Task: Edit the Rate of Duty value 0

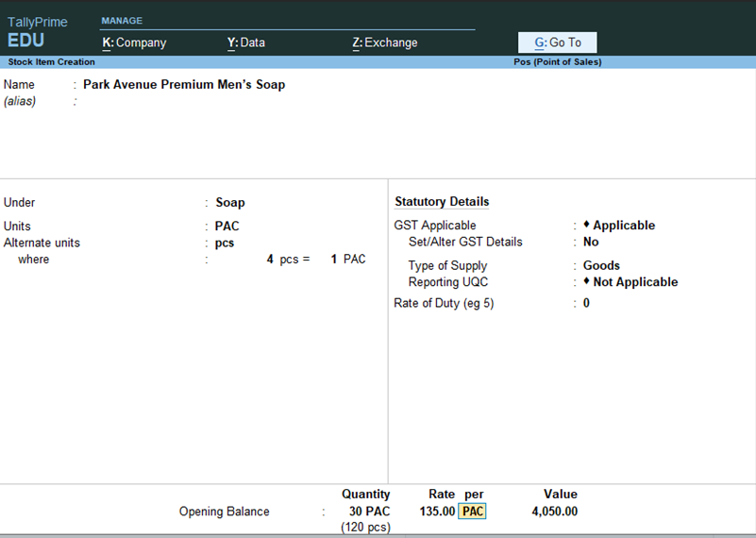Action: (x=586, y=303)
